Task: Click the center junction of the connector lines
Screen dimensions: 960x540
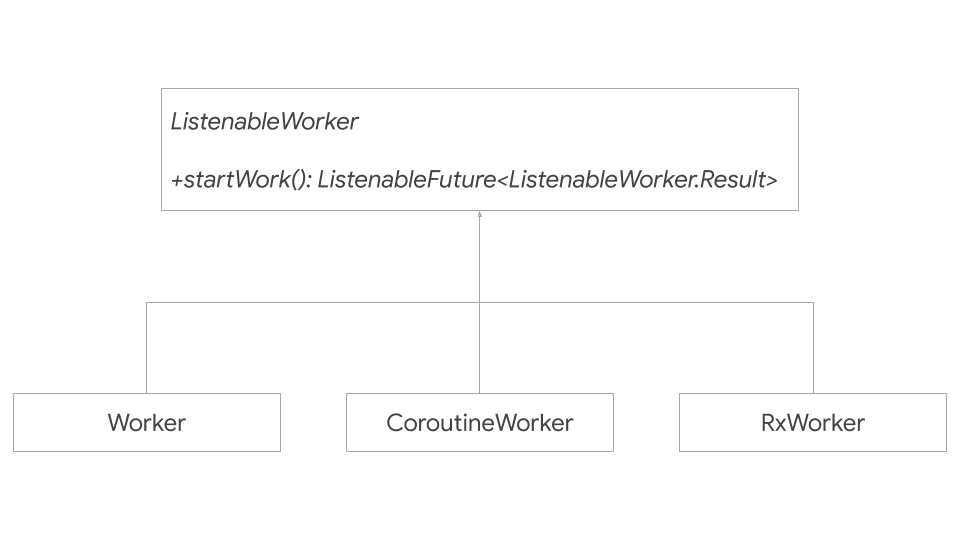Action: [480, 302]
